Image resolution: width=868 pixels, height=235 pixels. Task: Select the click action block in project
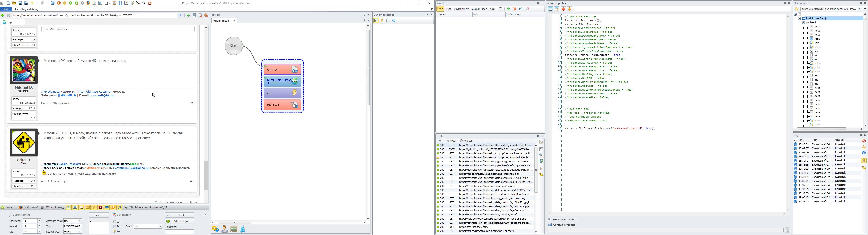click(x=282, y=93)
